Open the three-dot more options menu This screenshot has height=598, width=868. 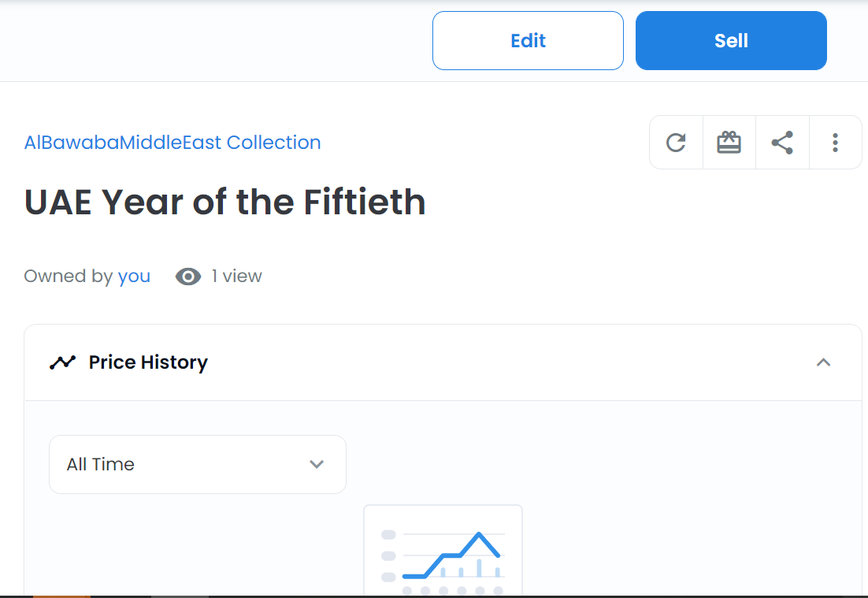tap(835, 143)
